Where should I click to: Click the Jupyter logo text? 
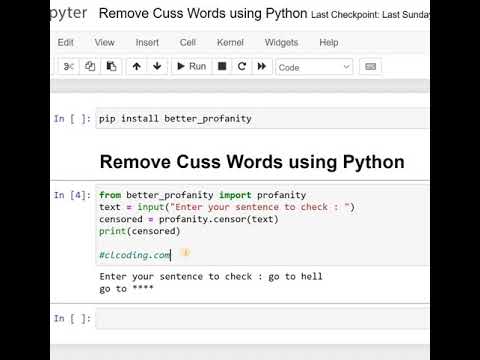[68, 14]
